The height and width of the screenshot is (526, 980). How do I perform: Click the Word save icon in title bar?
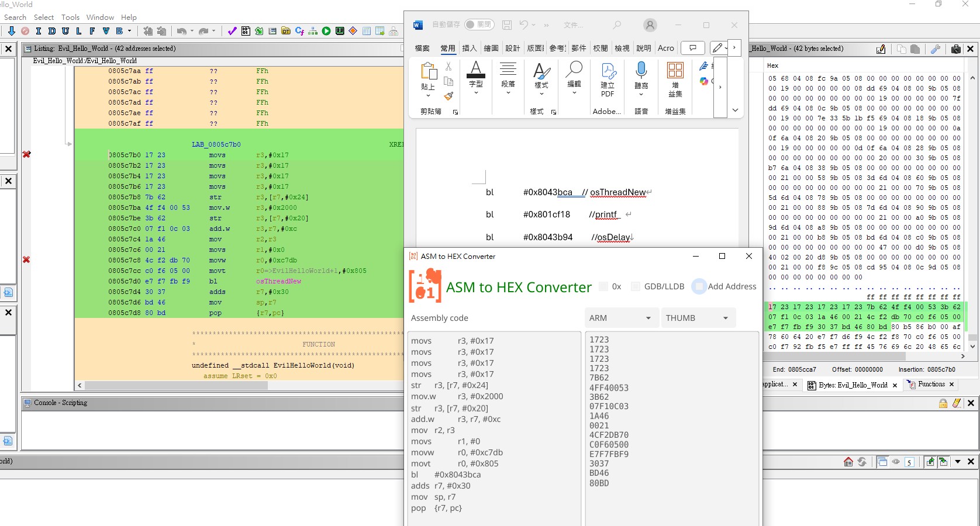[507, 25]
